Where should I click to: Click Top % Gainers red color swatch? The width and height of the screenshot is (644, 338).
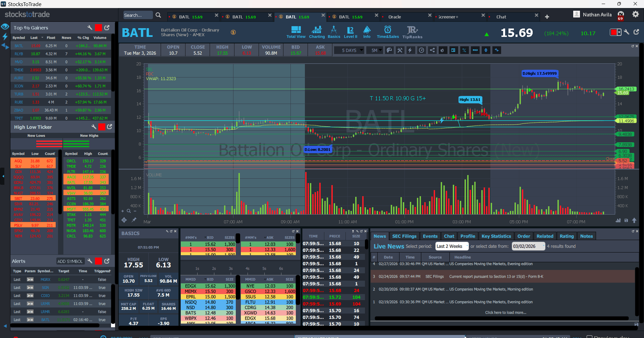point(98,27)
